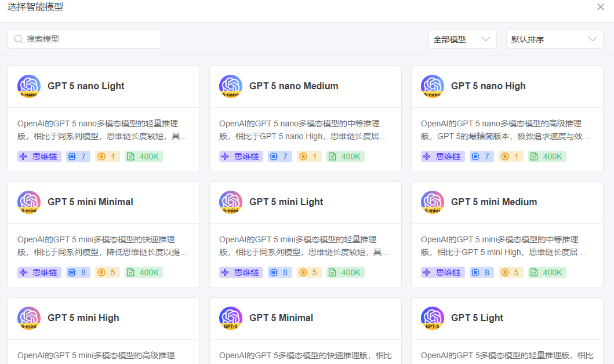Click chip badge 8 on GPT 5 mini Medium

(481, 272)
